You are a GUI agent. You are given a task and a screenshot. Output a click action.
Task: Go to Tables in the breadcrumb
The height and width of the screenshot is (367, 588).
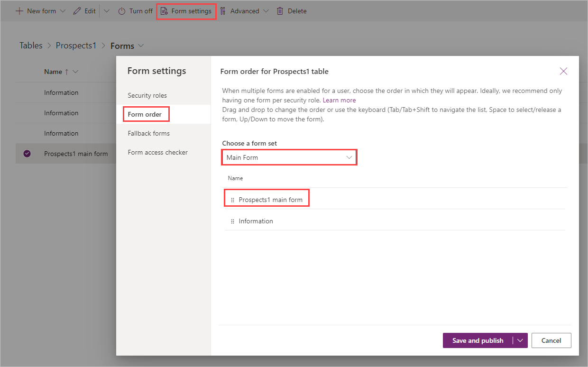(31, 46)
